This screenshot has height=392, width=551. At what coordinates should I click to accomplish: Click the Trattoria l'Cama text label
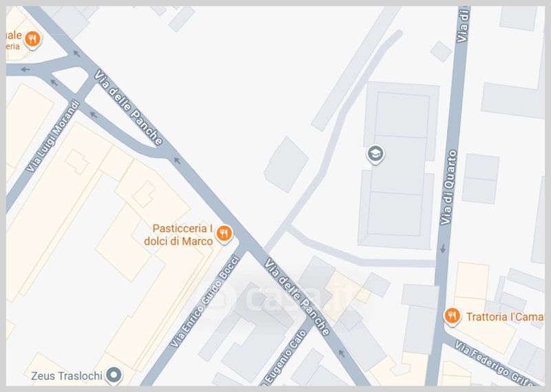click(x=505, y=317)
